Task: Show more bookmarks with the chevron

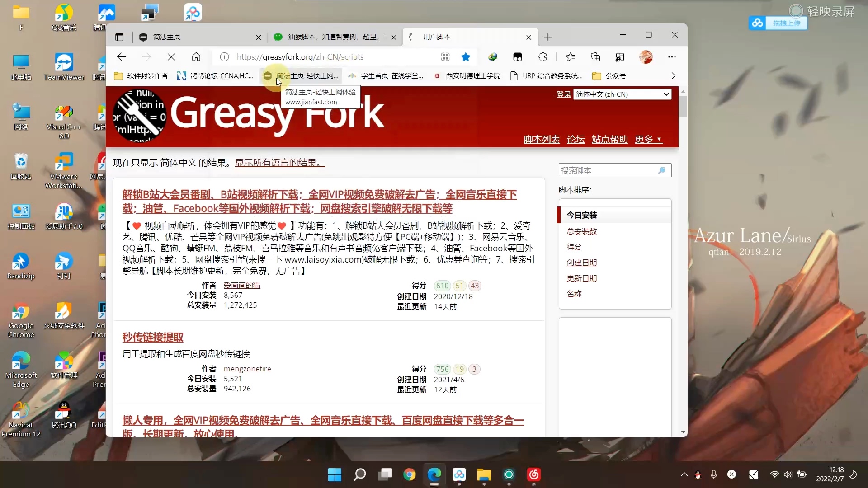Action: (673, 76)
